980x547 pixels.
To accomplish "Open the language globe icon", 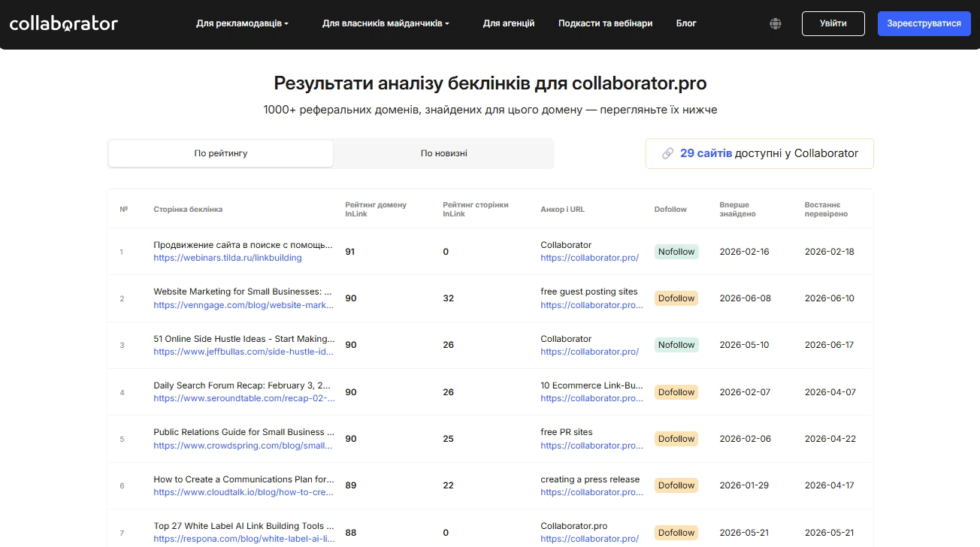I will [x=776, y=23].
